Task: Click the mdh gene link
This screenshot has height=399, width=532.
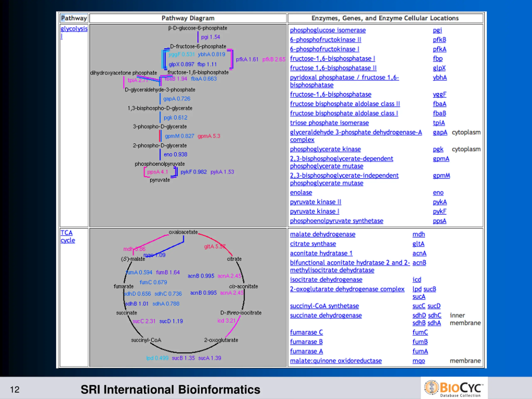Action: [419, 234]
